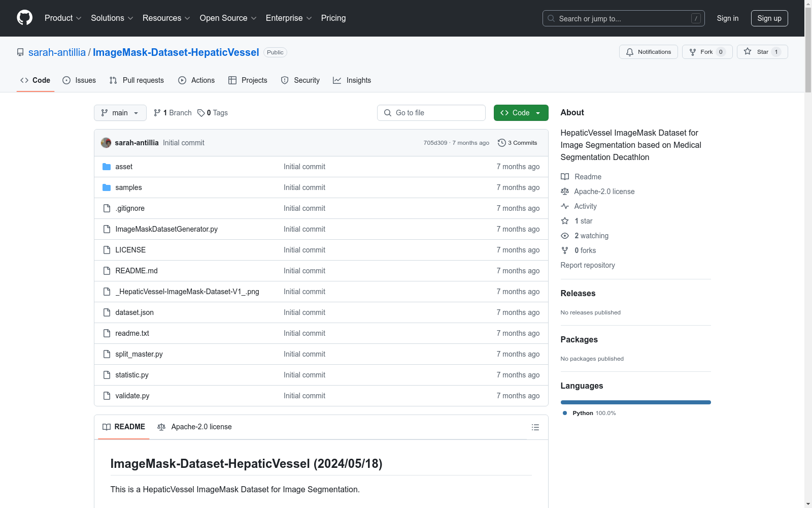The width and height of the screenshot is (812, 508).
Task: Switch to the Security tab
Action: pos(300,80)
